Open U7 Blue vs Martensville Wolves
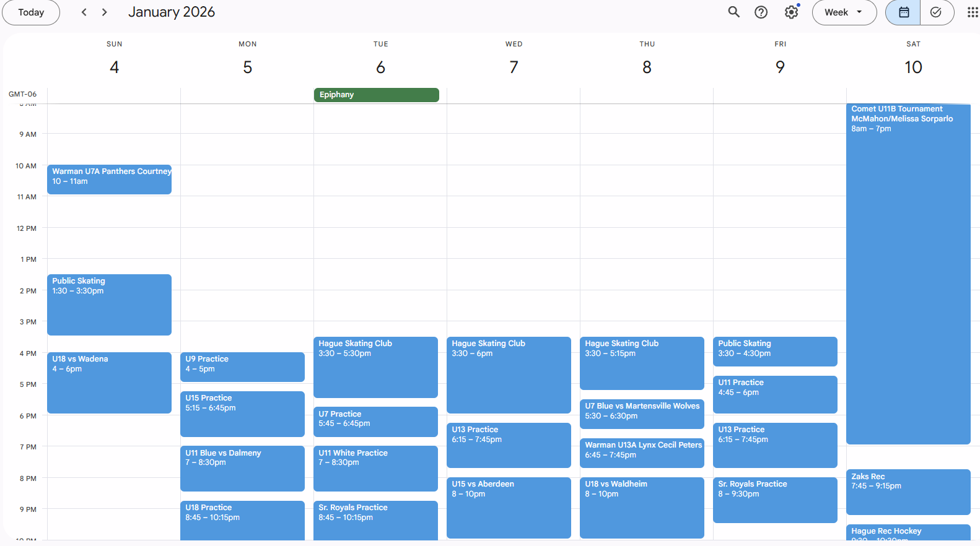Screen dimensions: 980x546 click(642, 414)
